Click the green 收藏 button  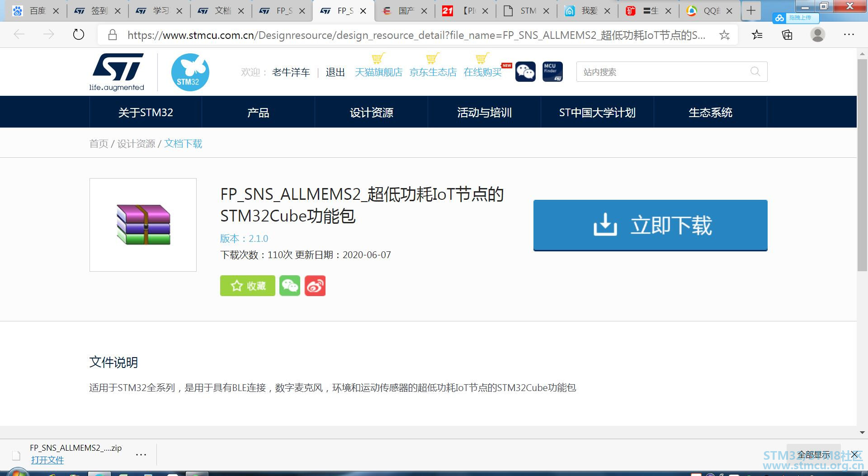tap(247, 286)
